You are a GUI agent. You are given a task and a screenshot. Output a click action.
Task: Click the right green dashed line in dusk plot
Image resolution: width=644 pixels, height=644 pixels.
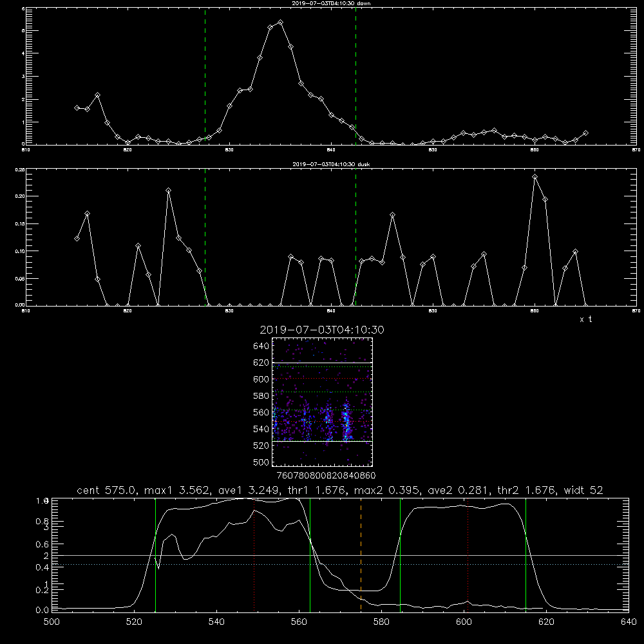tap(355, 237)
